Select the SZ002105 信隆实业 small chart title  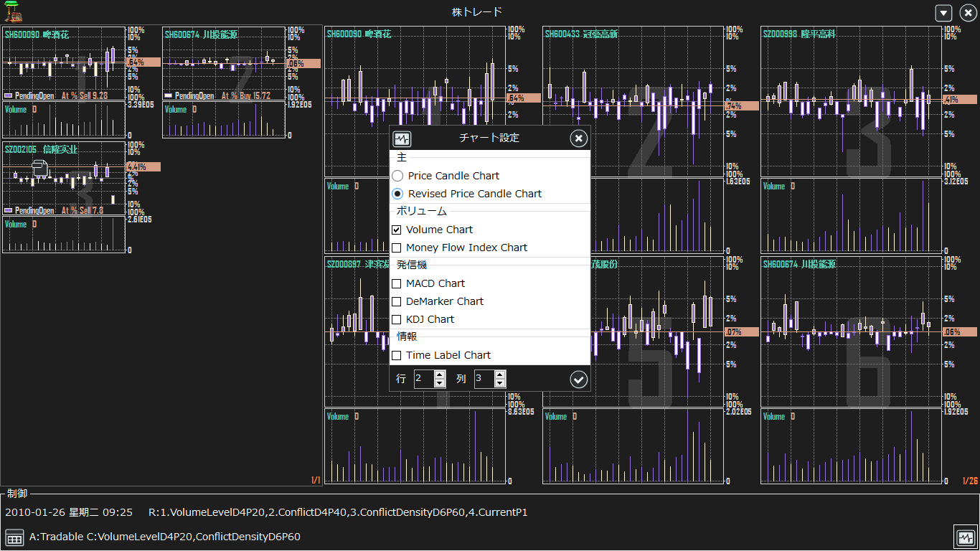(41, 149)
